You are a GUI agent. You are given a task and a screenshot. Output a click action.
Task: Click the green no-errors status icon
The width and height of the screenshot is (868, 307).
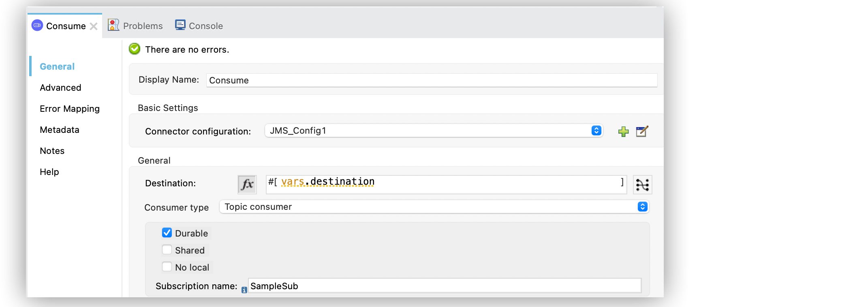point(135,49)
